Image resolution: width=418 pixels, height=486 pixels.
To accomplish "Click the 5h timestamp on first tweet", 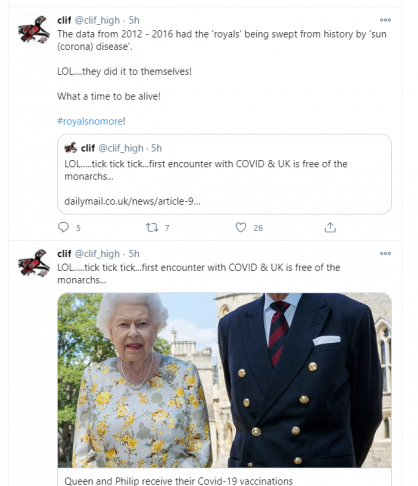I will 134,20.
